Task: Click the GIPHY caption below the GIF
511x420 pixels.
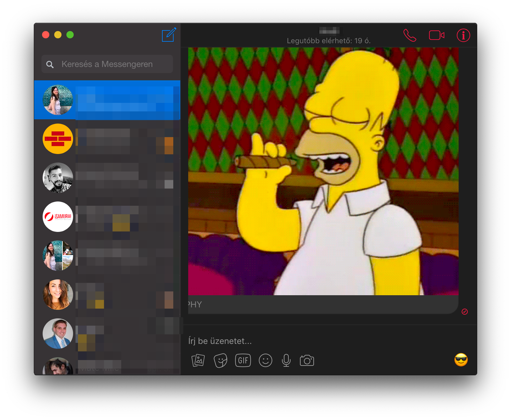Action: click(x=195, y=305)
